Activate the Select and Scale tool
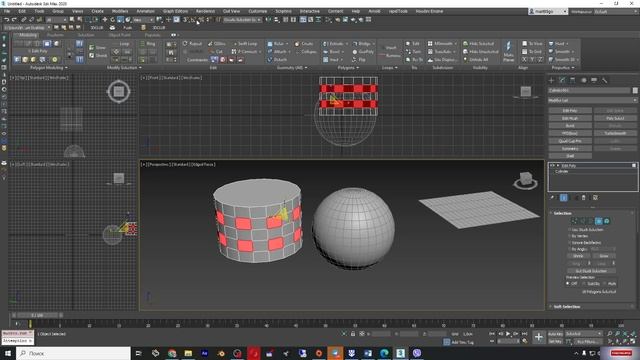Viewport: 640px width, 360px height. (120, 20)
